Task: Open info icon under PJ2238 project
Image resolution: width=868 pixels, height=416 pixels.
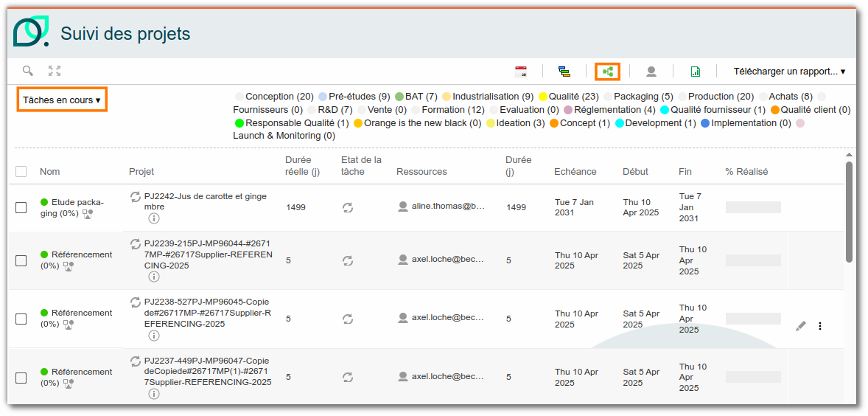Action: tap(154, 336)
